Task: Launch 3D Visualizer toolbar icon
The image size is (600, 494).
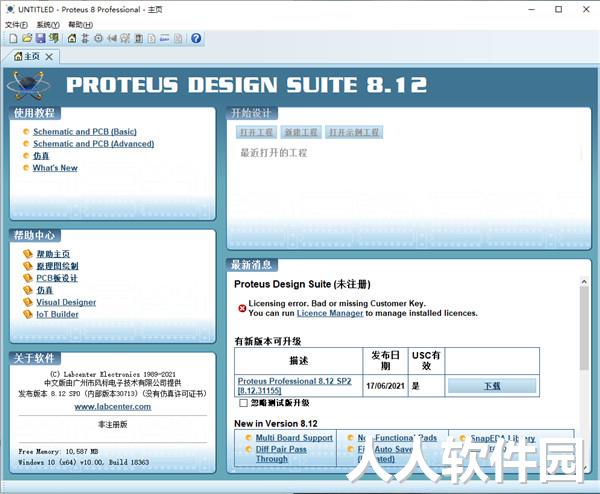Action: tap(112, 38)
